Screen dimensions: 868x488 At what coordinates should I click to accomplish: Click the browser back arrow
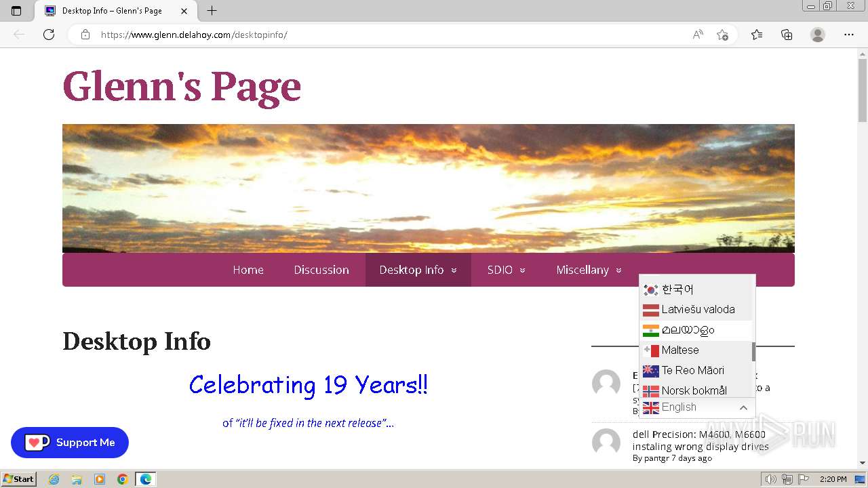point(19,35)
